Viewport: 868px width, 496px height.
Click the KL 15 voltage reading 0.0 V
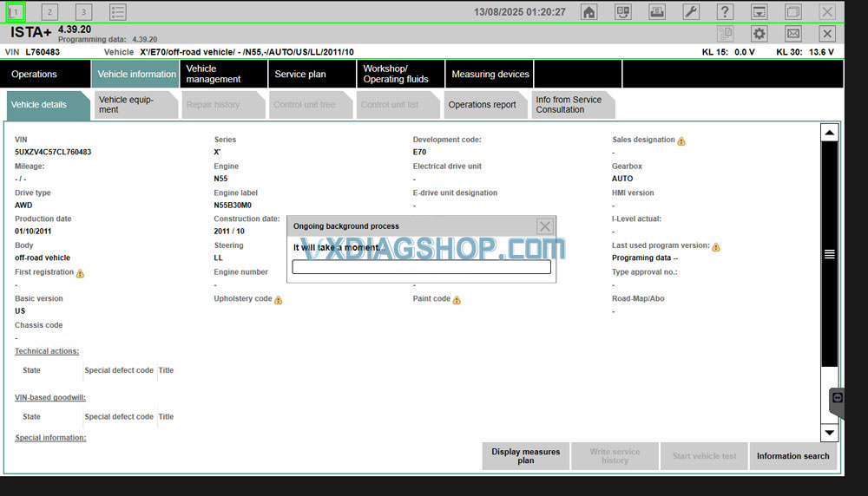pos(745,52)
